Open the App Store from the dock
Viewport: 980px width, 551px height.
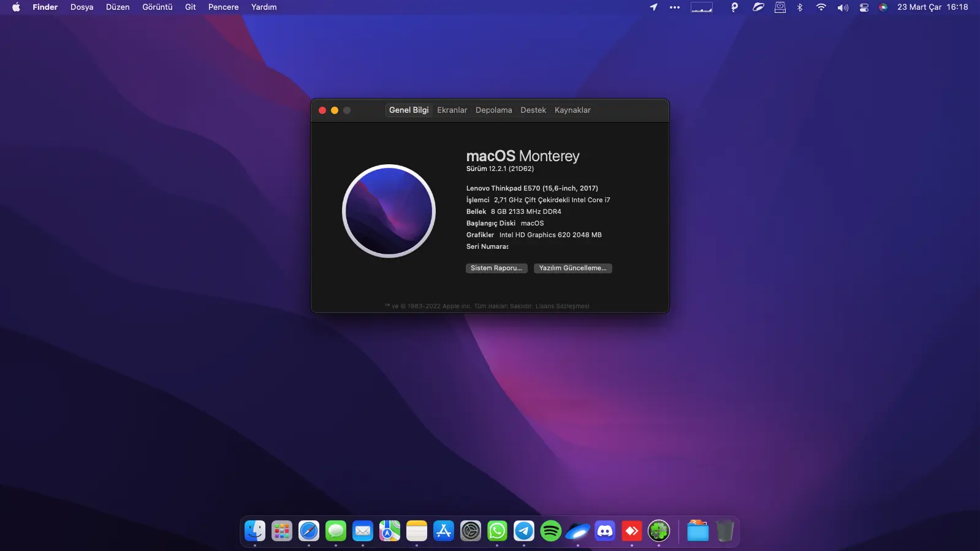[444, 531]
